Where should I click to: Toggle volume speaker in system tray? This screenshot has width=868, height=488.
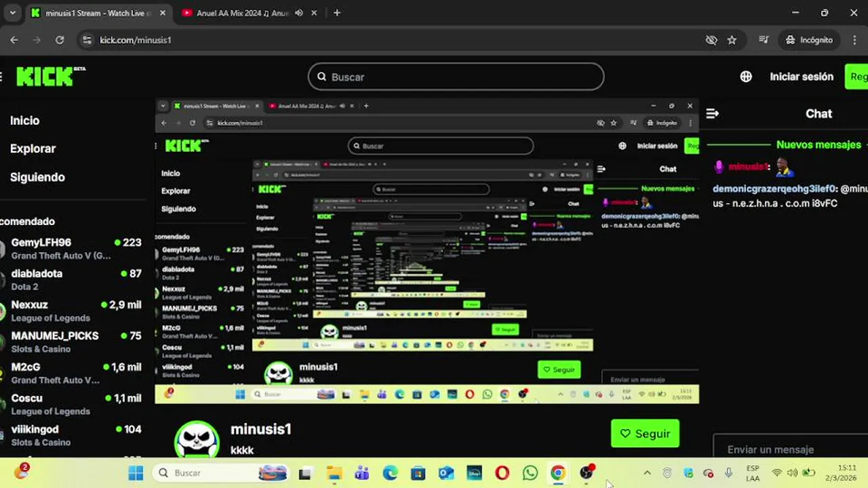coord(792,473)
